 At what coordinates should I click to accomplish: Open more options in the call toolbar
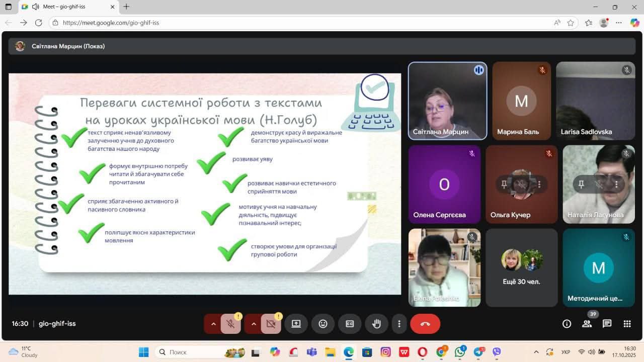click(x=399, y=324)
